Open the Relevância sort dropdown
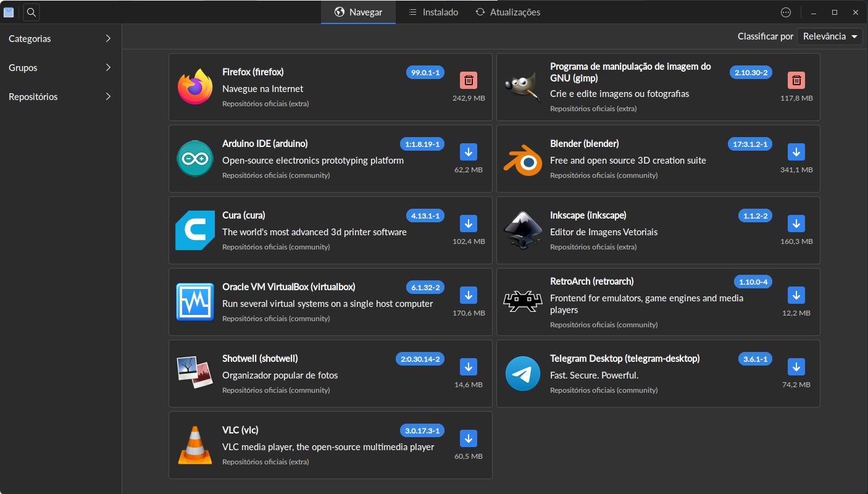This screenshot has height=494, width=868. pyautogui.click(x=830, y=36)
